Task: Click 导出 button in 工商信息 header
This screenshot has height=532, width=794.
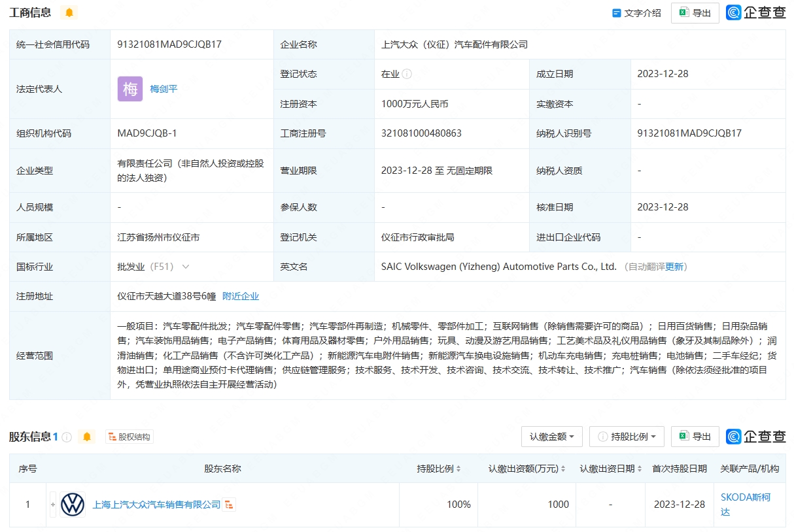Action: [695, 13]
